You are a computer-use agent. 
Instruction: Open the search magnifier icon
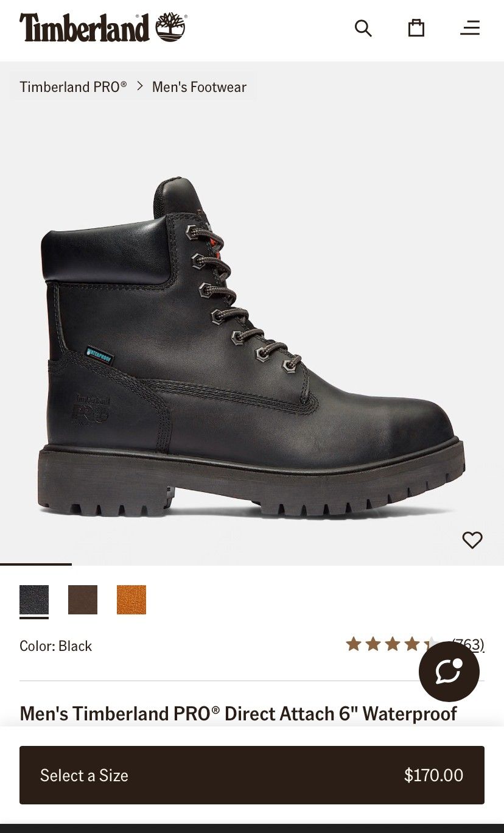pos(363,28)
